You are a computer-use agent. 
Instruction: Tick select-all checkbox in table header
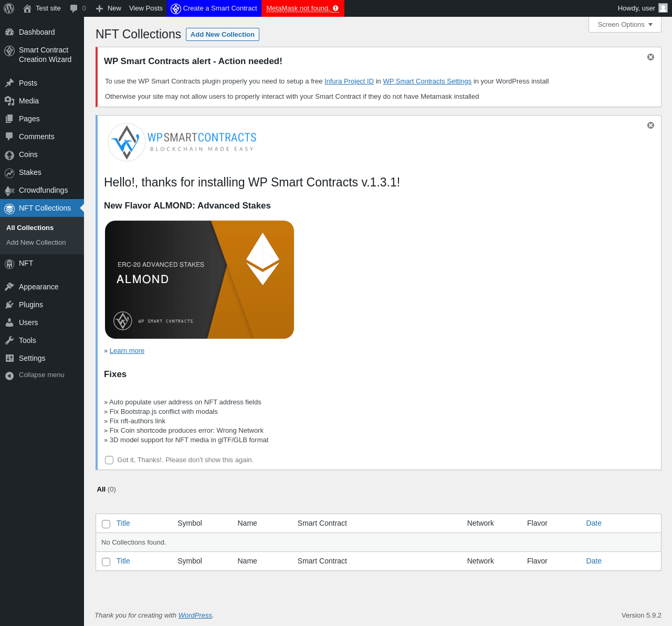(x=106, y=524)
